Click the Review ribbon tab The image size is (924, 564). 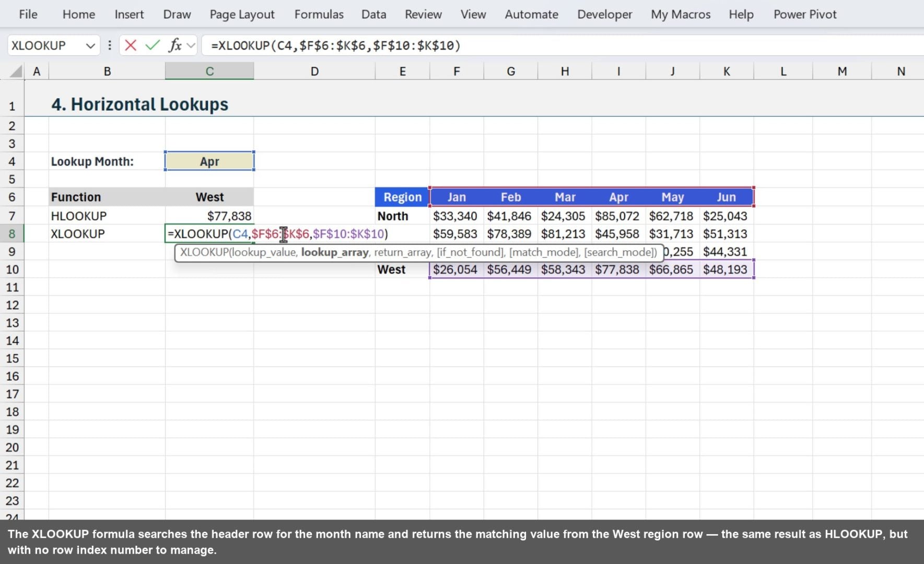point(423,14)
